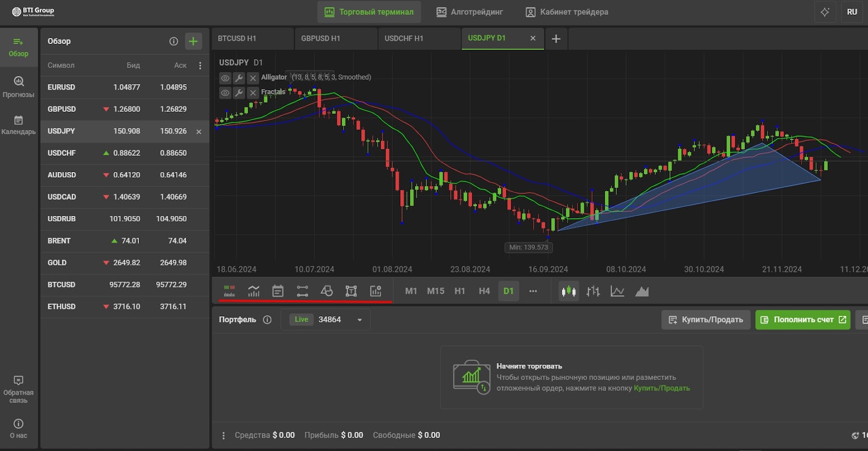
Task: Open the watchlist column options menu
Action: click(x=200, y=65)
